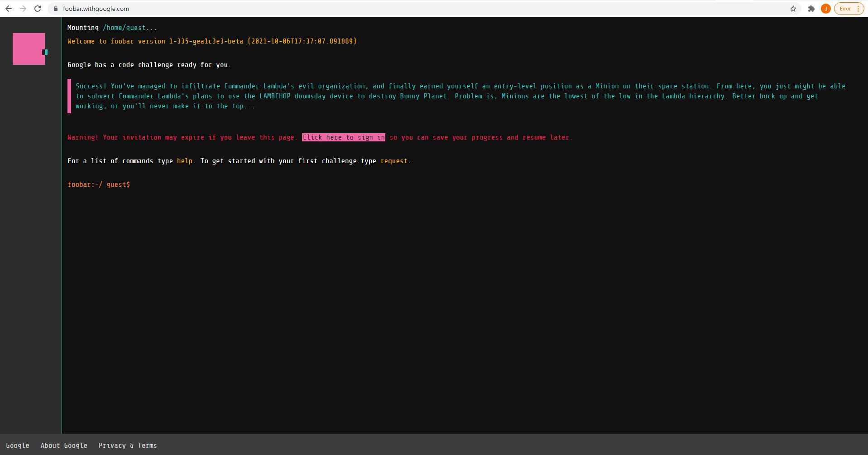
Task: Click here to sign in link
Action: pos(344,137)
